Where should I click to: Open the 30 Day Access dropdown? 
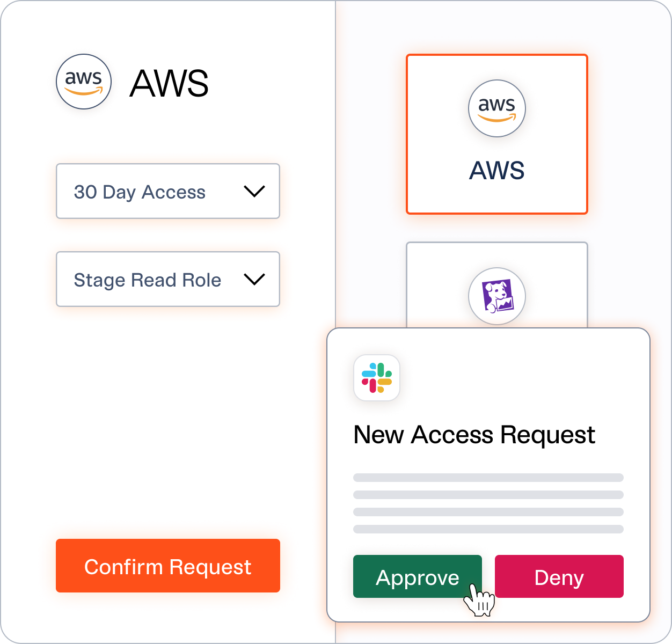pyautogui.click(x=168, y=191)
